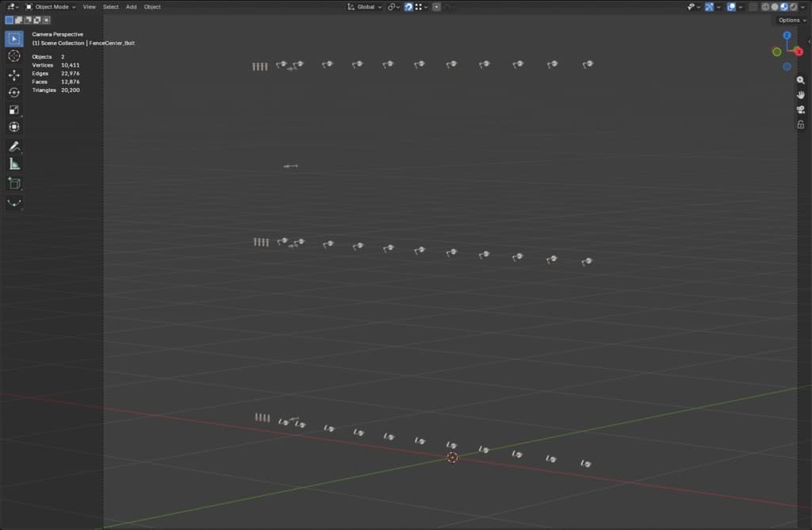The height and width of the screenshot is (530, 812).
Task: Click the zoom magnifier in the viewport
Action: pos(801,80)
